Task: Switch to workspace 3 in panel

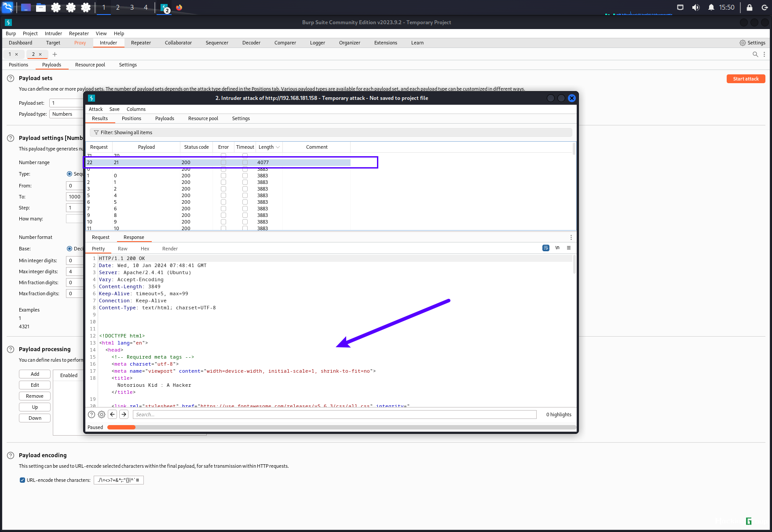Action: click(132, 7)
